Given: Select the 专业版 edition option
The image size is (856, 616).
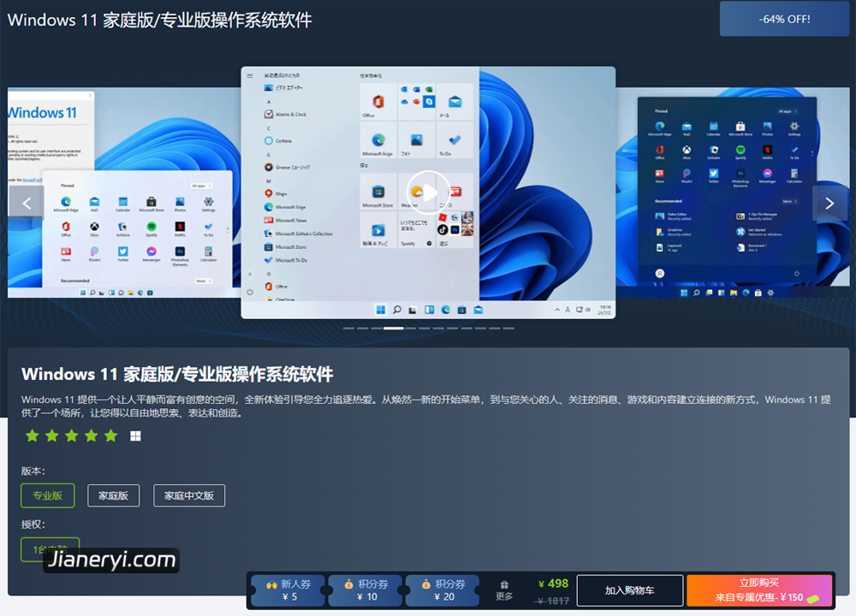Looking at the screenshot, I should click(47, 495).
